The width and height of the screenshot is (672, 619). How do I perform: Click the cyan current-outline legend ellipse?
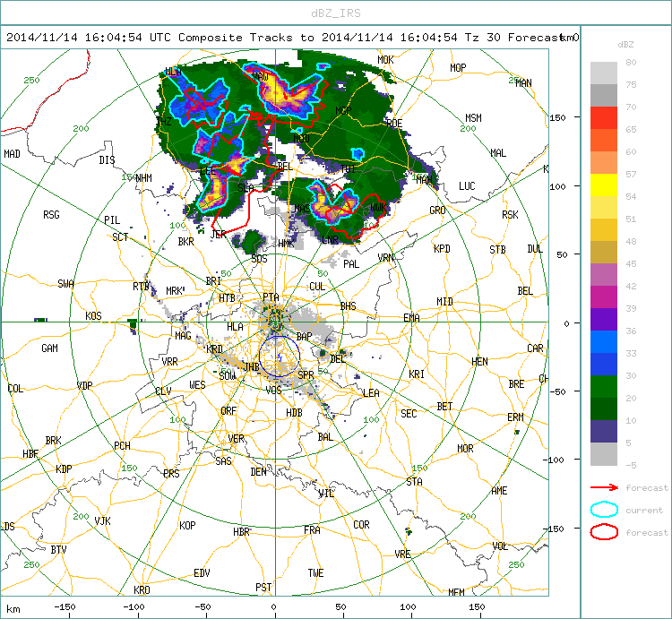(x=604, y=510)
